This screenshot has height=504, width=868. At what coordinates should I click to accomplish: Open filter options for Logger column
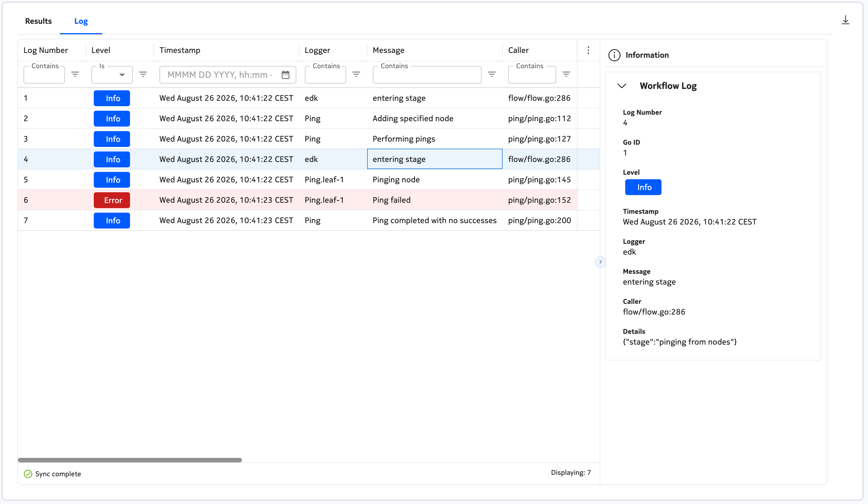[x=356, y=74]
